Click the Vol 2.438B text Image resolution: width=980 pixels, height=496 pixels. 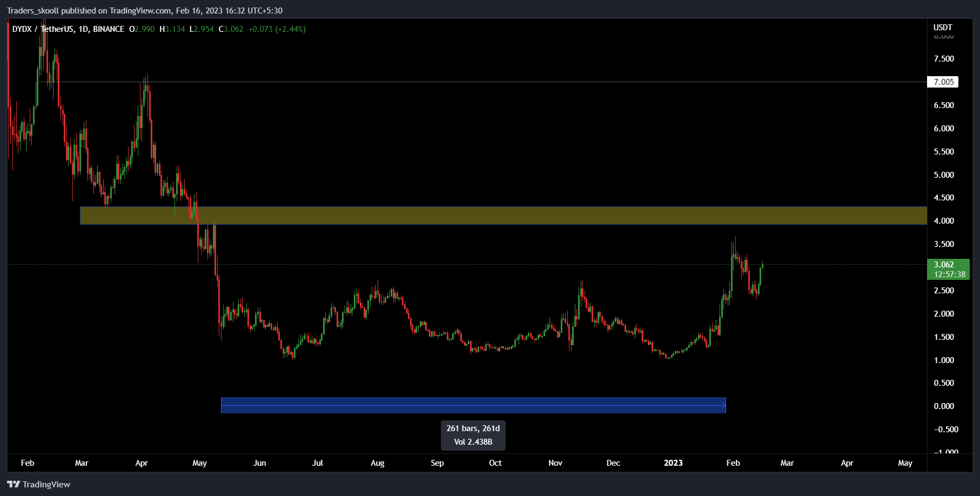point(473,442)
